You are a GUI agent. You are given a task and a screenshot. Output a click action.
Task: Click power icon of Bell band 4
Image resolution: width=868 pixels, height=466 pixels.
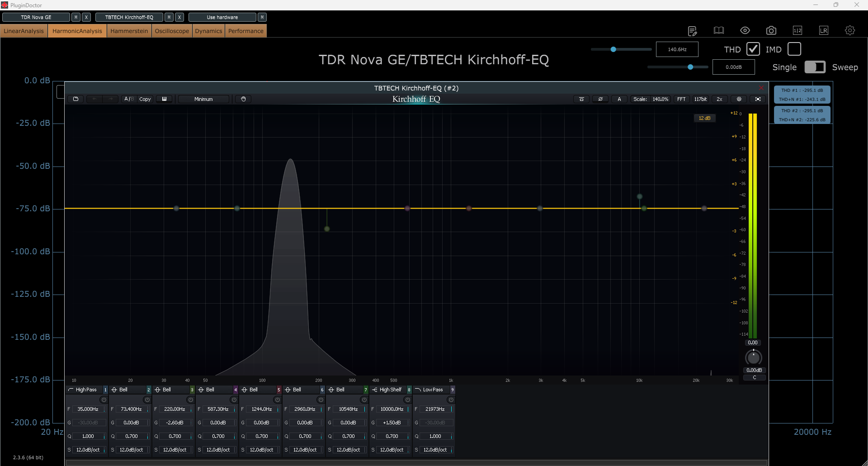coord(234,400)
